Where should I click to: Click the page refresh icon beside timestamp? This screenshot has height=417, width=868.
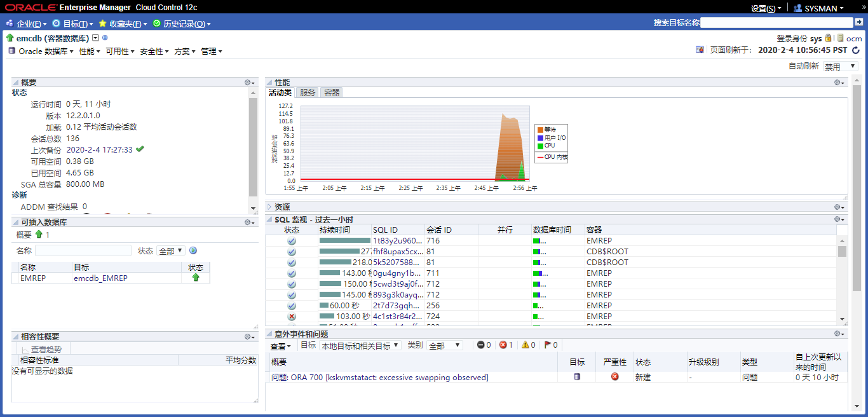click(x=856, y=50)
